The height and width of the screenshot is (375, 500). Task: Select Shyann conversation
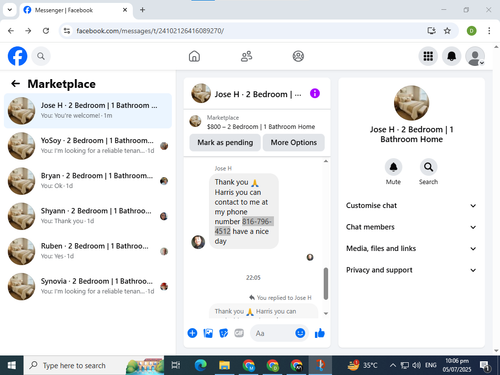(88, 216)
